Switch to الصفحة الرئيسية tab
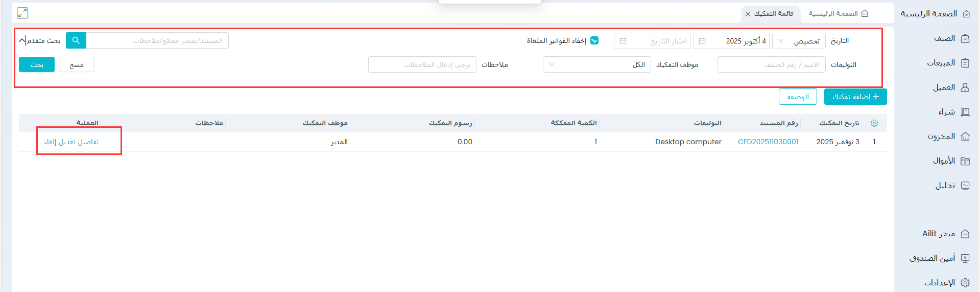The image size is (980, 292). [838, 14]
